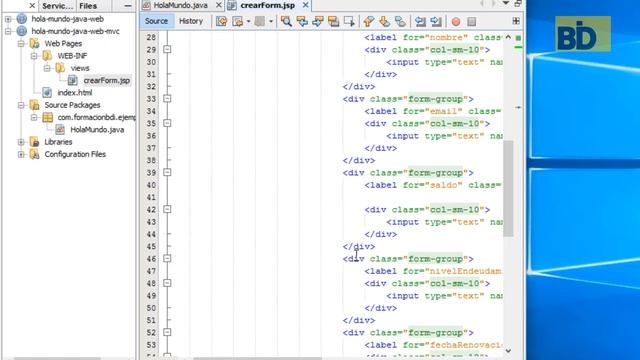The image size is (640, 360).
Task: Toggle code fold at line 33
Action: tap(167, 99)
